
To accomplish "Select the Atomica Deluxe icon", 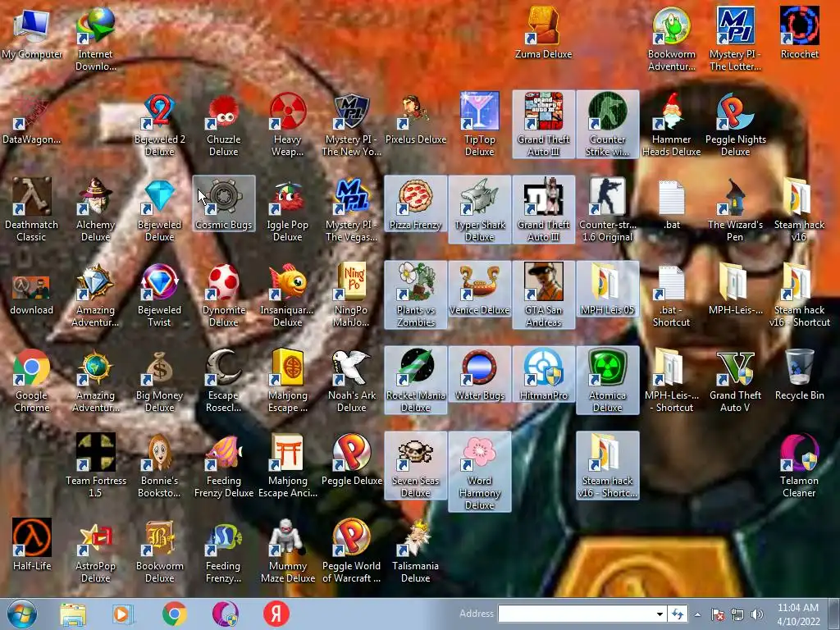I will click(608, 381).
